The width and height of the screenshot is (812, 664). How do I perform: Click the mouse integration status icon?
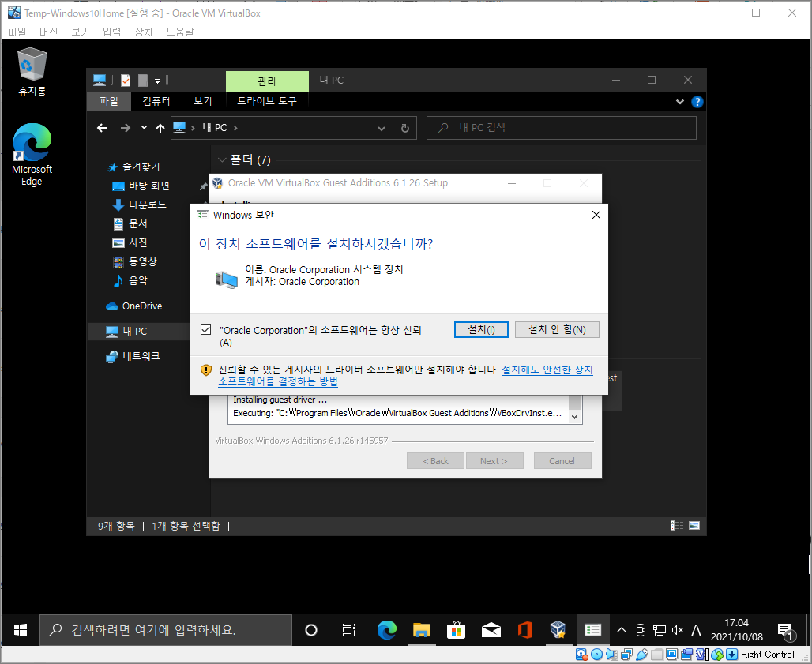[716, 655]
